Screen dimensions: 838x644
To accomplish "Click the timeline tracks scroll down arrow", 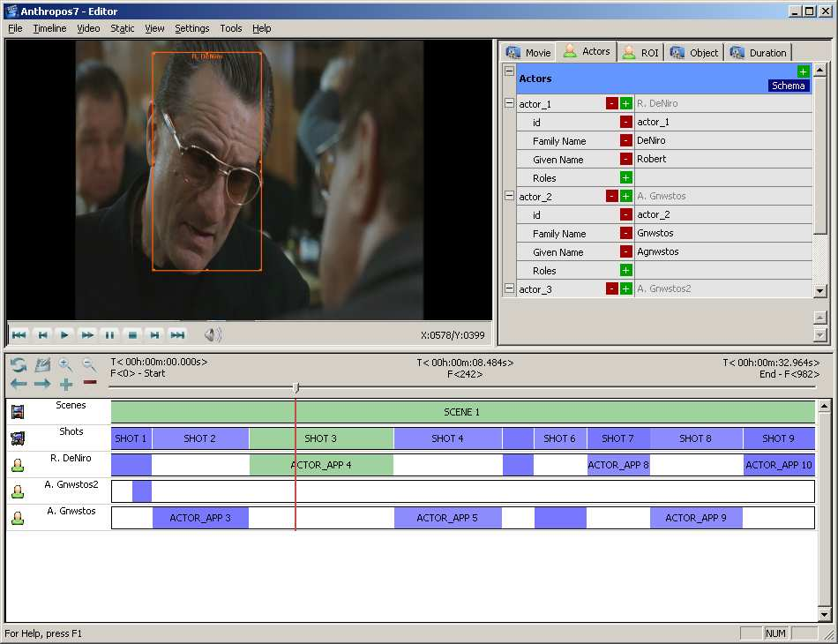I will click(824, 615).
